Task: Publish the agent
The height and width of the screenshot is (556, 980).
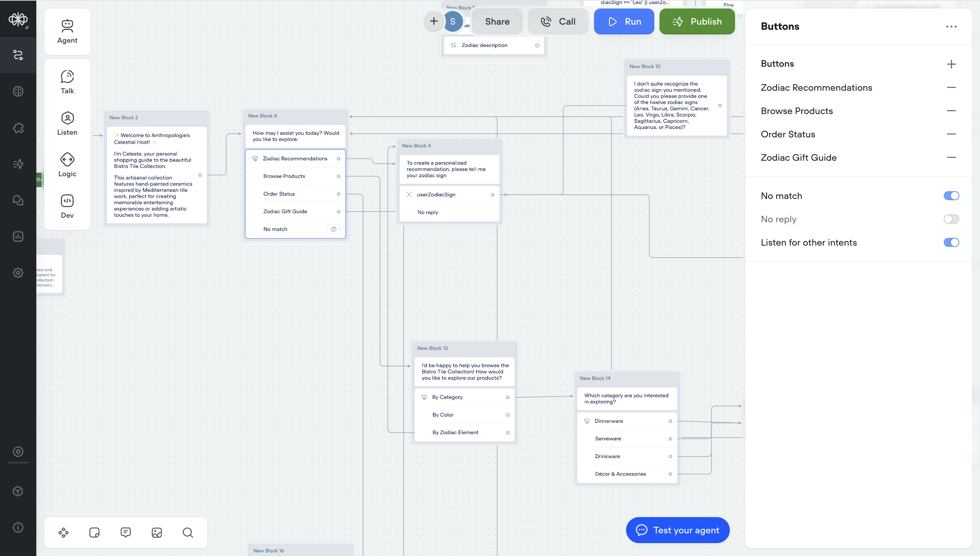Action: tap(697, 21)
